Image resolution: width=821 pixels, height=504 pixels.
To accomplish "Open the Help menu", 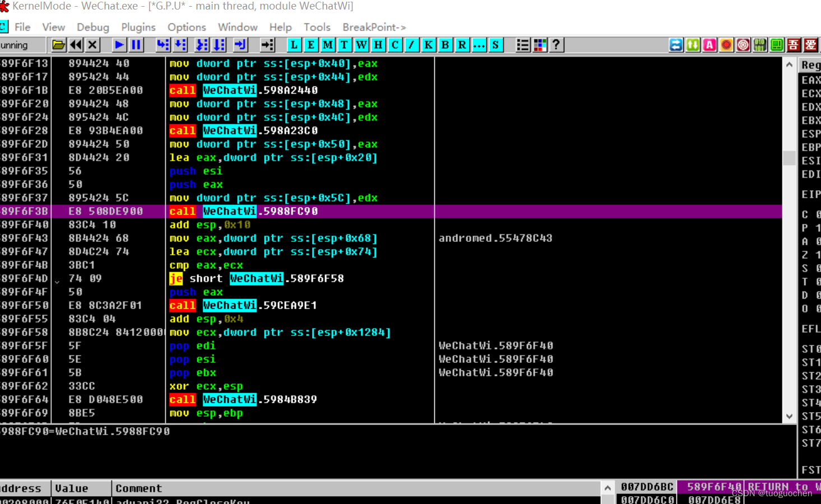I will point(280,27).
